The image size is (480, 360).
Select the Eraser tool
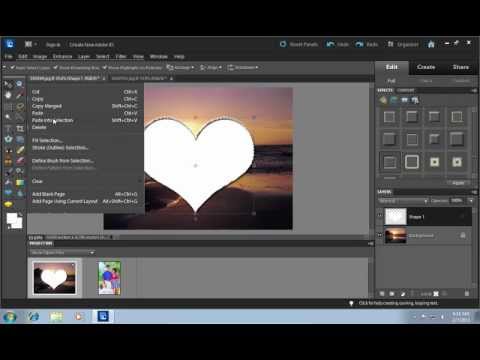20,161
